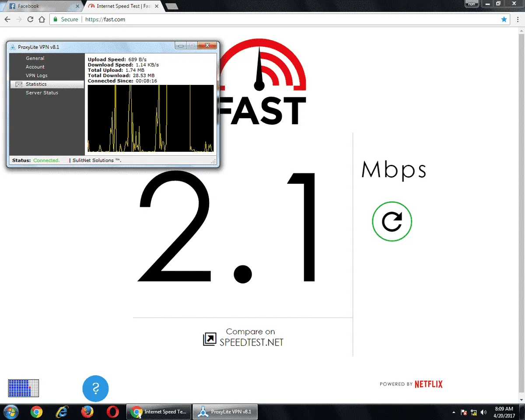The width and height of the screenshot is (525, 420).
Task: Open the blue help question mark button
Action: tap(95, 388)
